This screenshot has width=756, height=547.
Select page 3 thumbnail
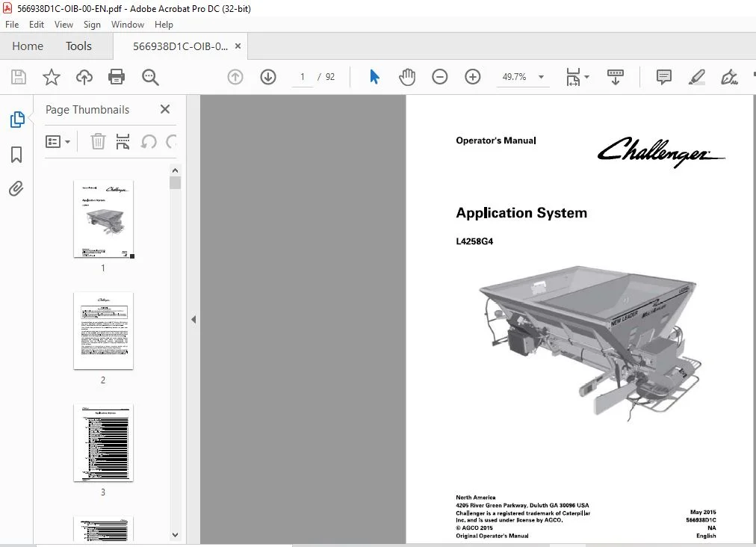[x=103, y=443]
